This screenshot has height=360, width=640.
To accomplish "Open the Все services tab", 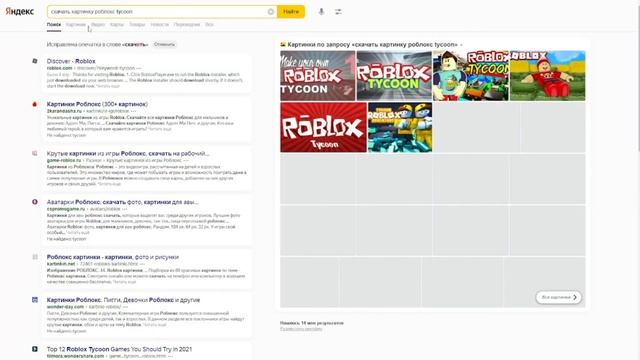I will click(209, 24).
